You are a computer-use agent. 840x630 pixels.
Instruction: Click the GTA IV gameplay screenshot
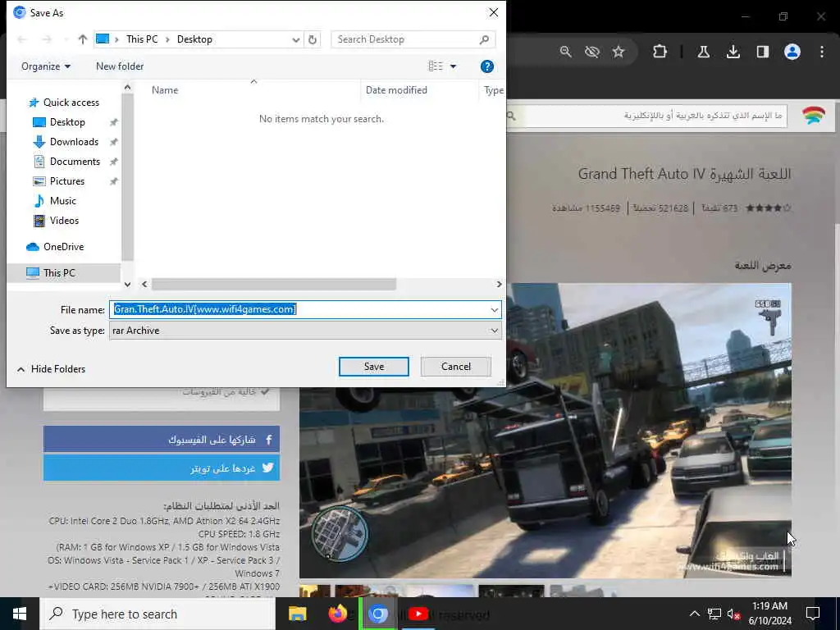(x=546, y=430)
